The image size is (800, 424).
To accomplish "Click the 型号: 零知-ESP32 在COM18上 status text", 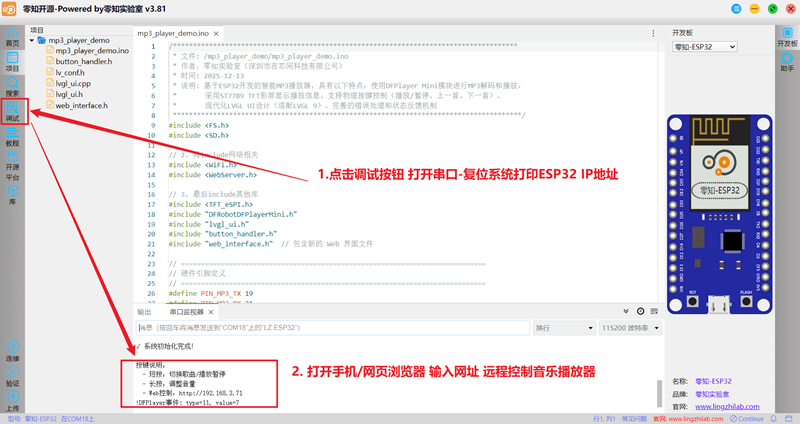I will click(51, 419).
